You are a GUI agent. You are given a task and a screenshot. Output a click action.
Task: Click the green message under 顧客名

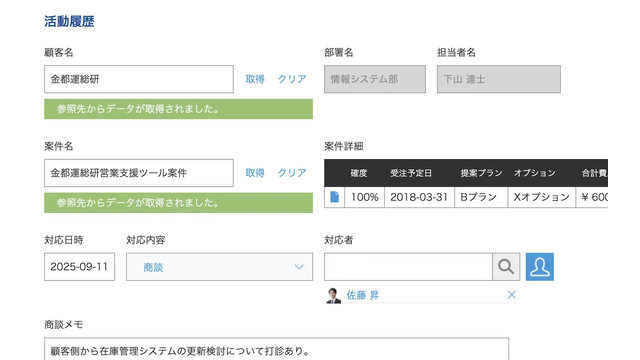pyautogui.click(x=178, y=109)
